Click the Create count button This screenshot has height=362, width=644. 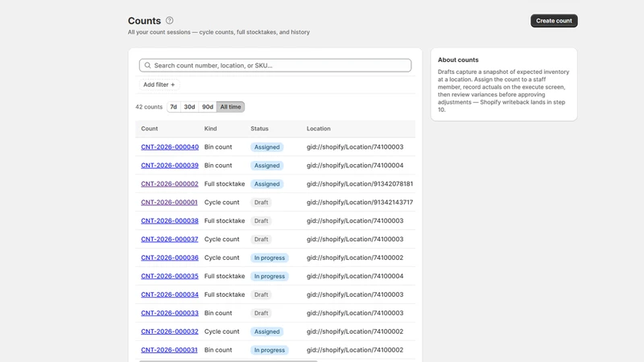554,21
